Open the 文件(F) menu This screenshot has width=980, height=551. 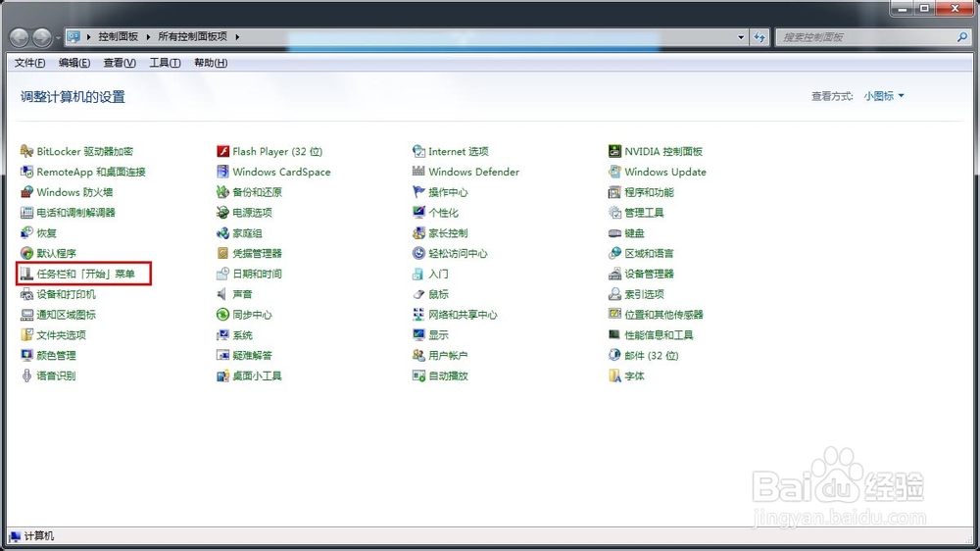tap(29, 63)
